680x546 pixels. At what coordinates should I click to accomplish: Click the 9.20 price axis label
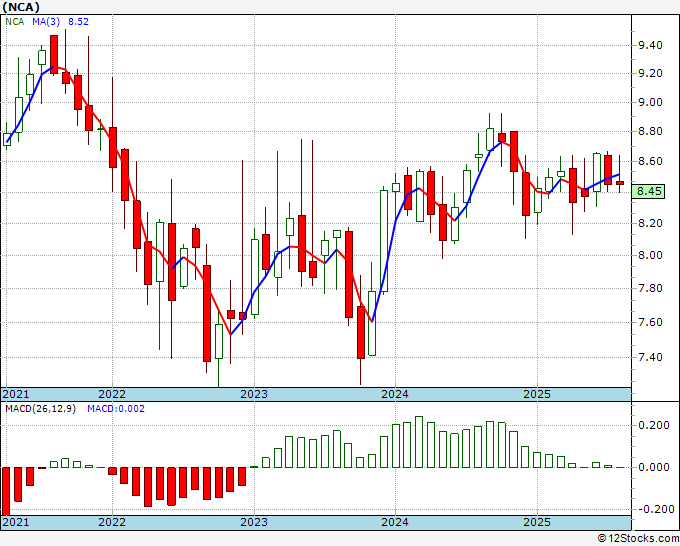tap(650, 73)
